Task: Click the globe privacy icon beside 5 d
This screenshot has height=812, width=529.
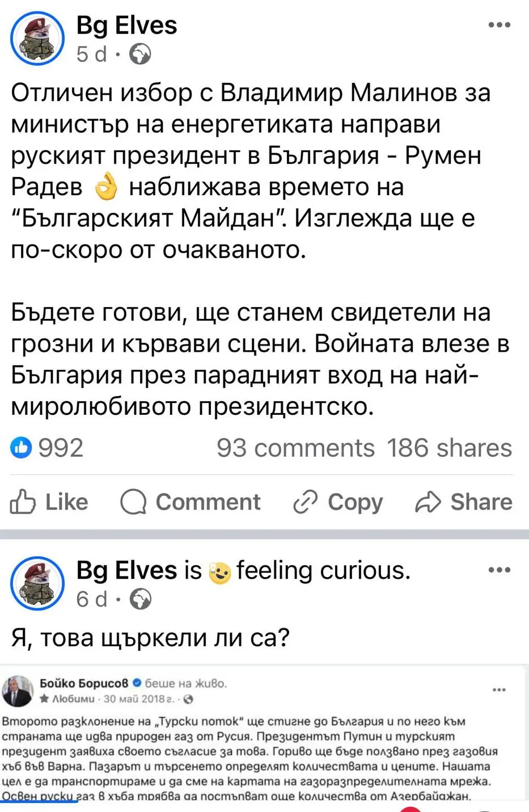Action: pos(141,54)
